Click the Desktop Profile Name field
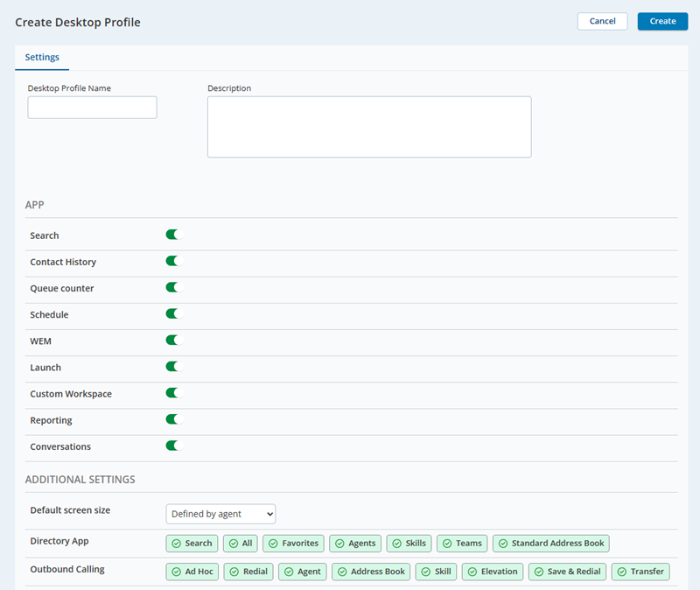 pos(92,107)
